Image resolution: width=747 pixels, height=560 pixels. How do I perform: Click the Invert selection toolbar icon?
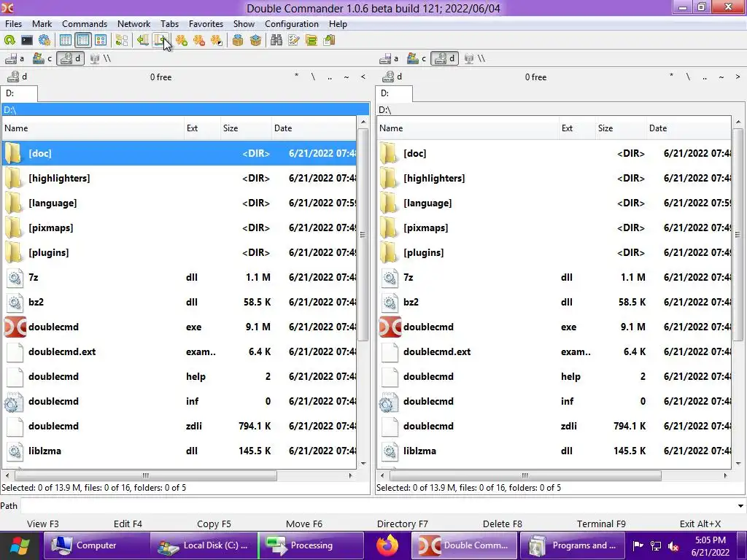point(216,41)
